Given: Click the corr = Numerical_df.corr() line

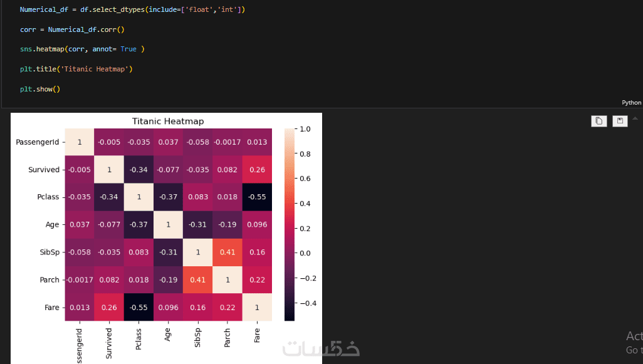Looking at the screenshot, I should (x=72, y=29).
